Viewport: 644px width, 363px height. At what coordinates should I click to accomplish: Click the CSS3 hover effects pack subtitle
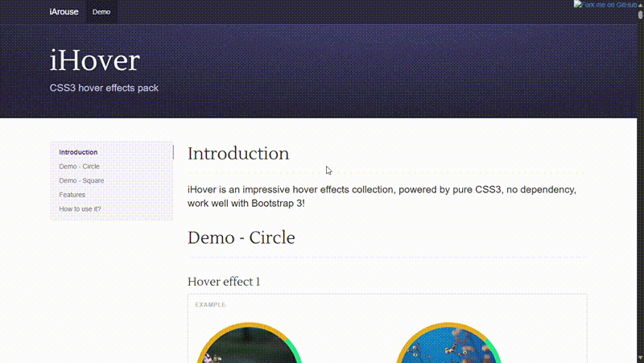(104, 88)
